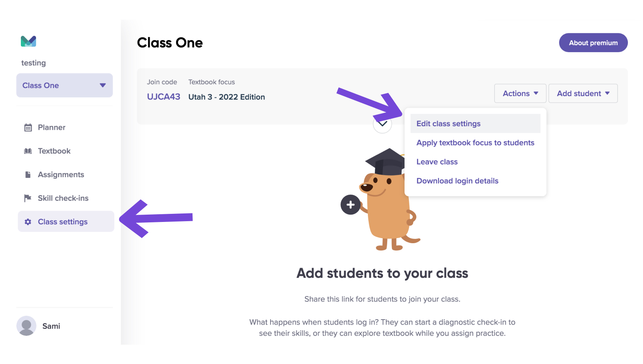Open the Add student dropdown
This screenshot has height=364, width=643.
pos(583,93)
